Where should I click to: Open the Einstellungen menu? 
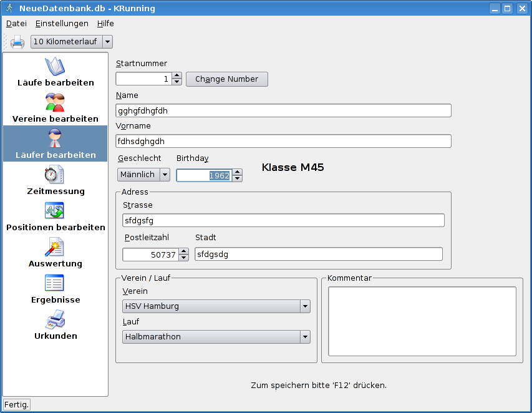[62, 24]
